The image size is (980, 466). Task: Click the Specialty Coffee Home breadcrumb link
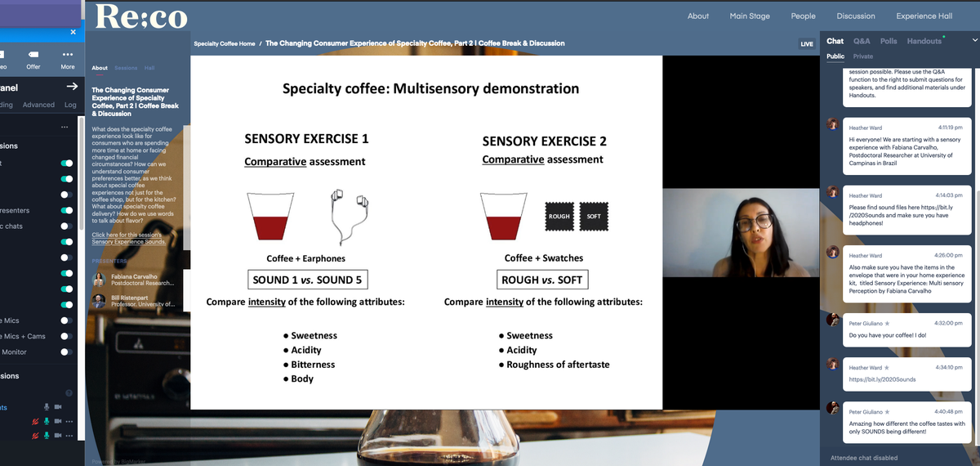pyautogui.click(x=225, y=43)
